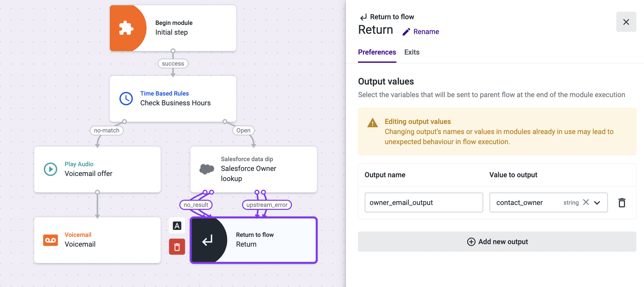
Task: Switch to the Exits tab
Action: (412, 52)
